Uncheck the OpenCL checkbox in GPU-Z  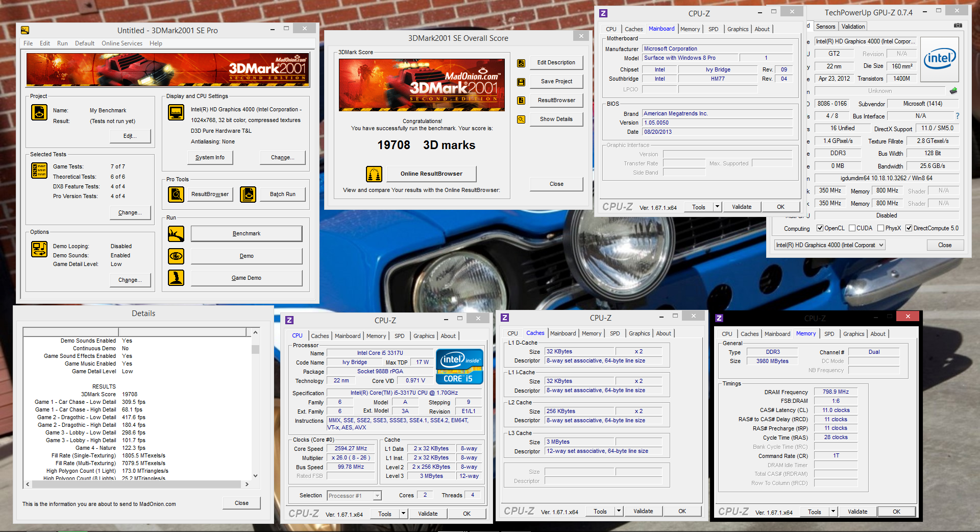click(x=820, y=228)
